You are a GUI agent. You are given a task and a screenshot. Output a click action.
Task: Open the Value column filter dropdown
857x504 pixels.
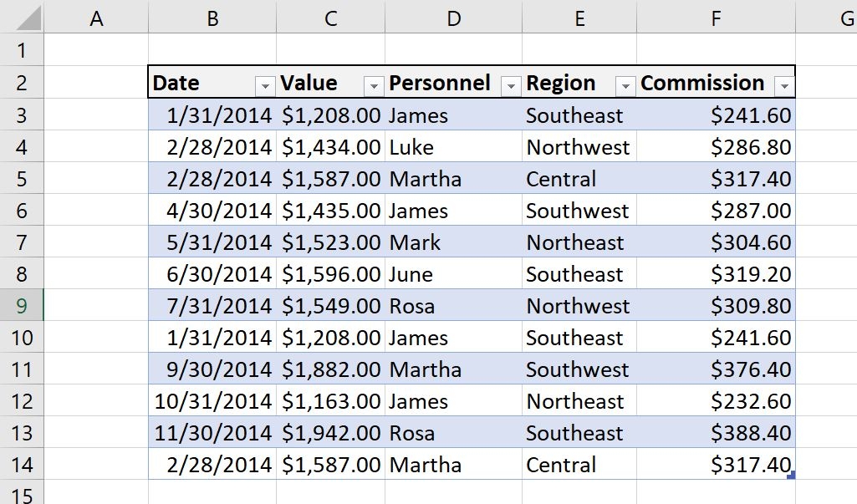point(373,86)
